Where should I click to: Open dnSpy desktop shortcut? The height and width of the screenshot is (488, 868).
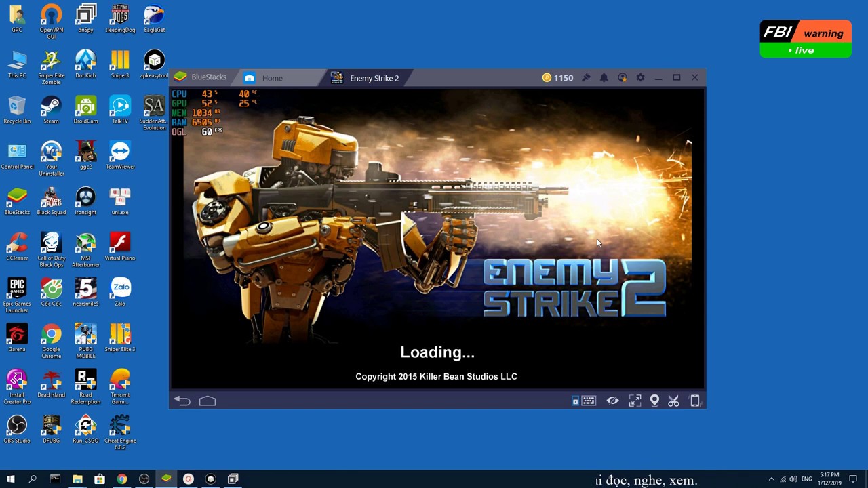[x=85, y=19]
